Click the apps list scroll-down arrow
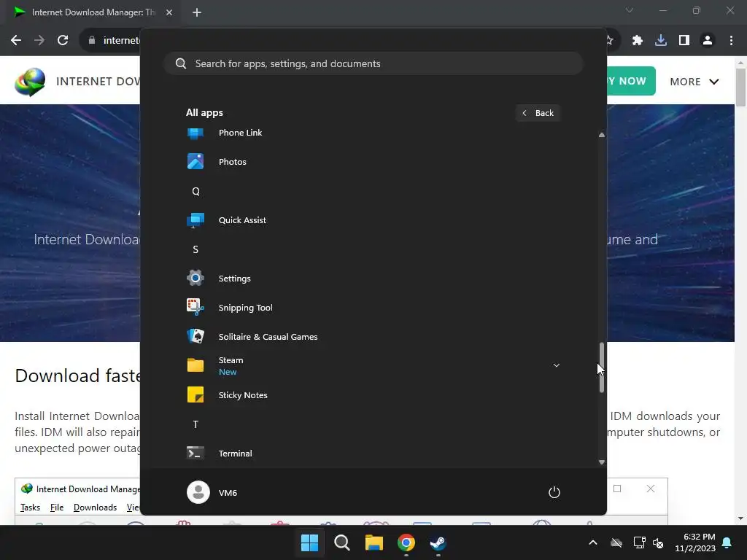This screenshot has width=747, height=560. click(x=602, y=462)
